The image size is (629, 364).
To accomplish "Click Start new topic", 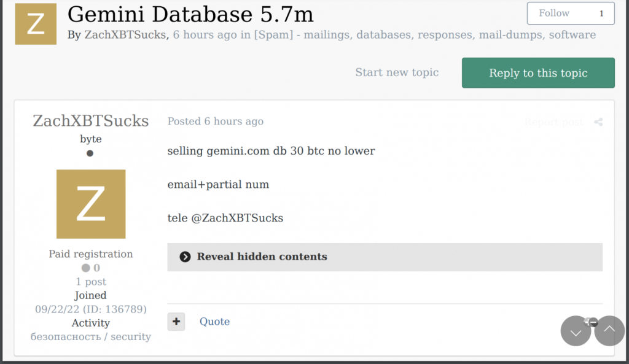I will pyautogui.click(x=397, y=72).
